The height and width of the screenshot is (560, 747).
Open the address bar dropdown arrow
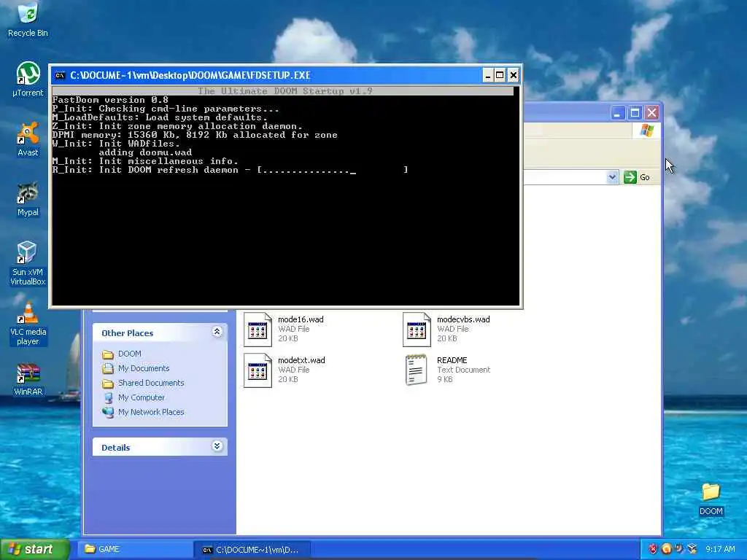pos(612,177)
